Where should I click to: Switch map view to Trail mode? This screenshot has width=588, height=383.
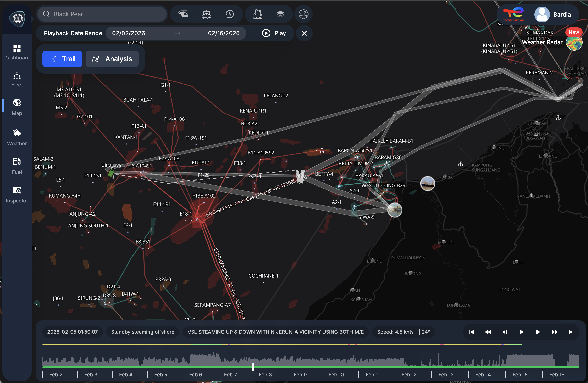[62, 59]
